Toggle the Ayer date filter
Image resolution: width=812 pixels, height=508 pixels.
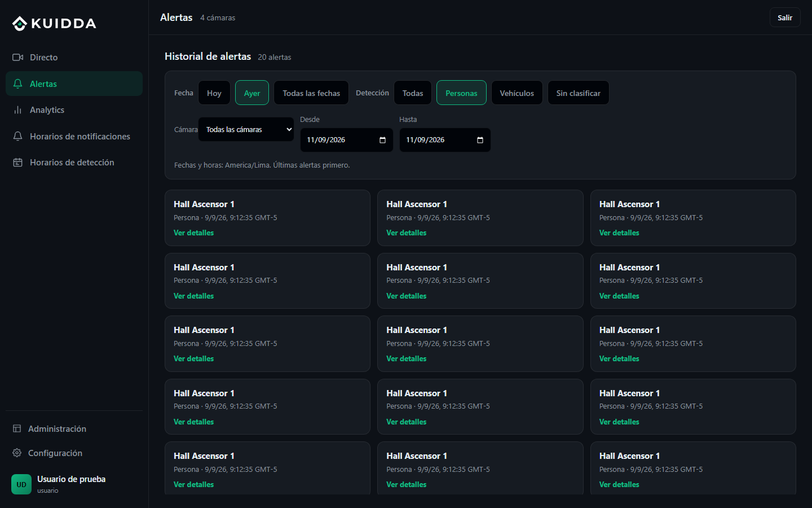coord(252,93)
